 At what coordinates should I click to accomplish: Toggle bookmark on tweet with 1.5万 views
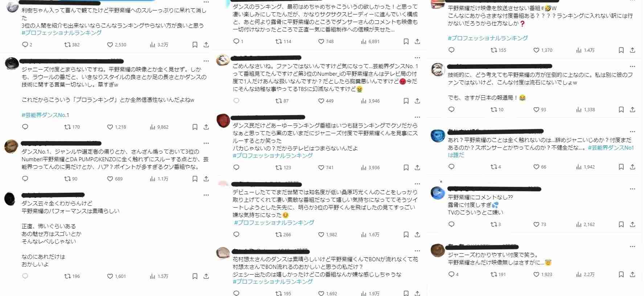[x=195, y=276]
